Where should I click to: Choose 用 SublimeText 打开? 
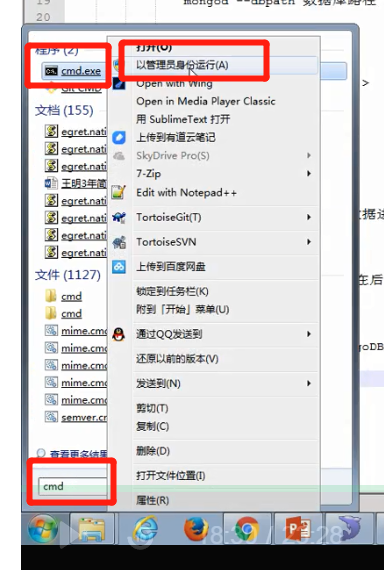point(183,119)
